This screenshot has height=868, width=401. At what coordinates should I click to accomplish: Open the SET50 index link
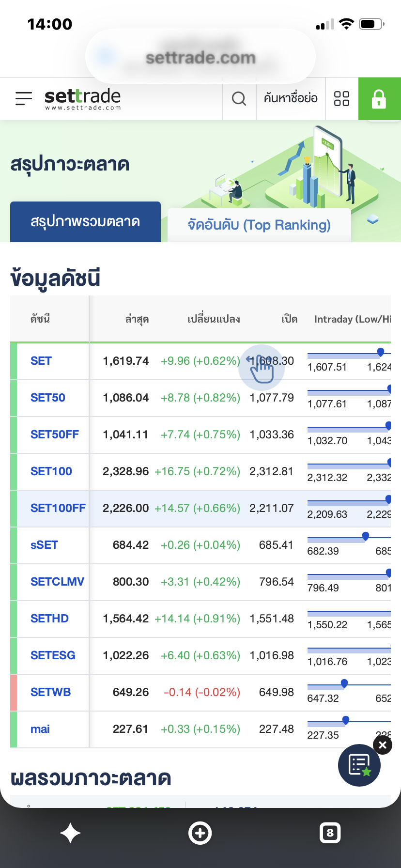click(x=48, y=398)
